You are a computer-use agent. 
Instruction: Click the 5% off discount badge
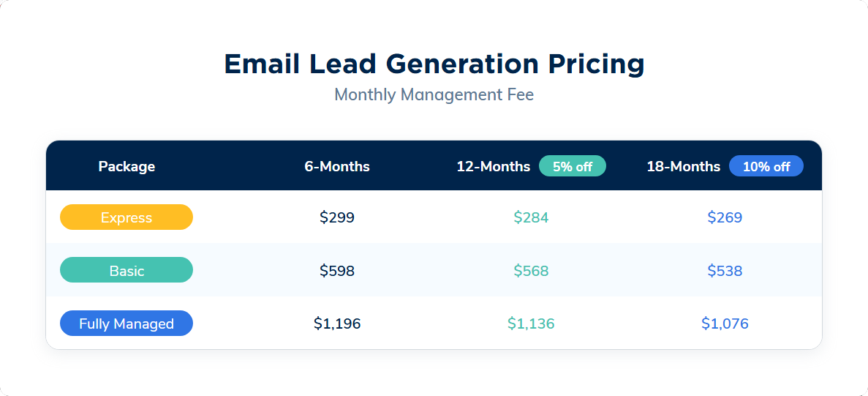coord(572,166)
